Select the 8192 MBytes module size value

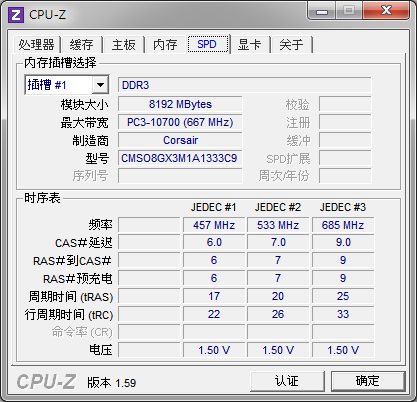coord(180,104)
